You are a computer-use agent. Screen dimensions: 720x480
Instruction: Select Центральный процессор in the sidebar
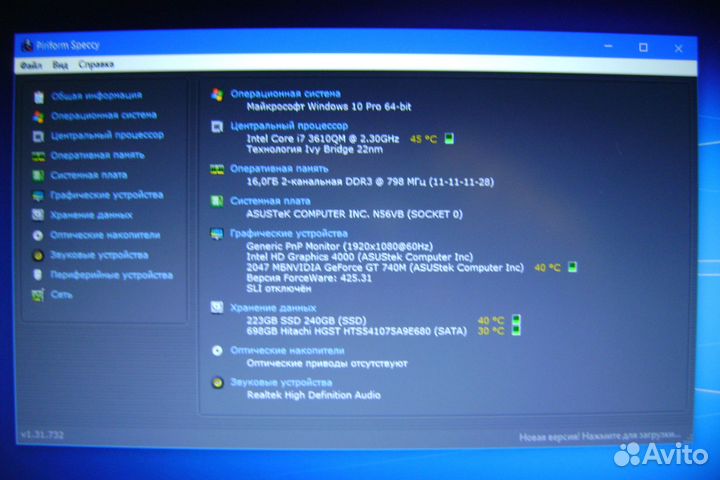point(107,135)
